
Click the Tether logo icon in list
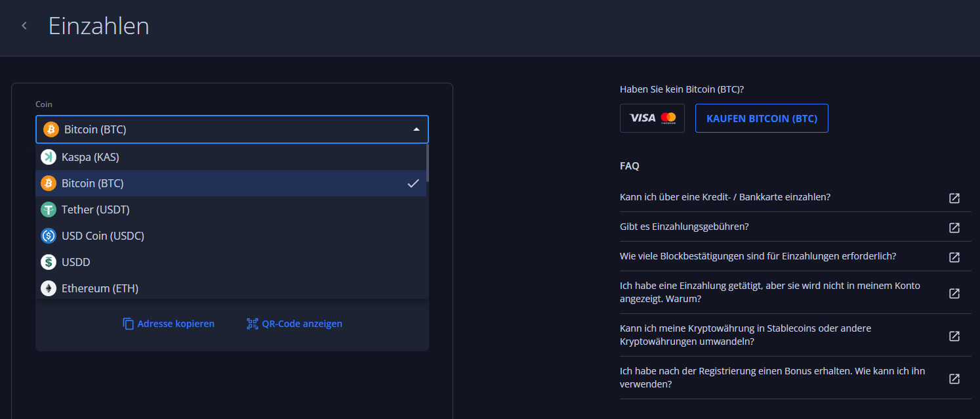pos(49,209)
